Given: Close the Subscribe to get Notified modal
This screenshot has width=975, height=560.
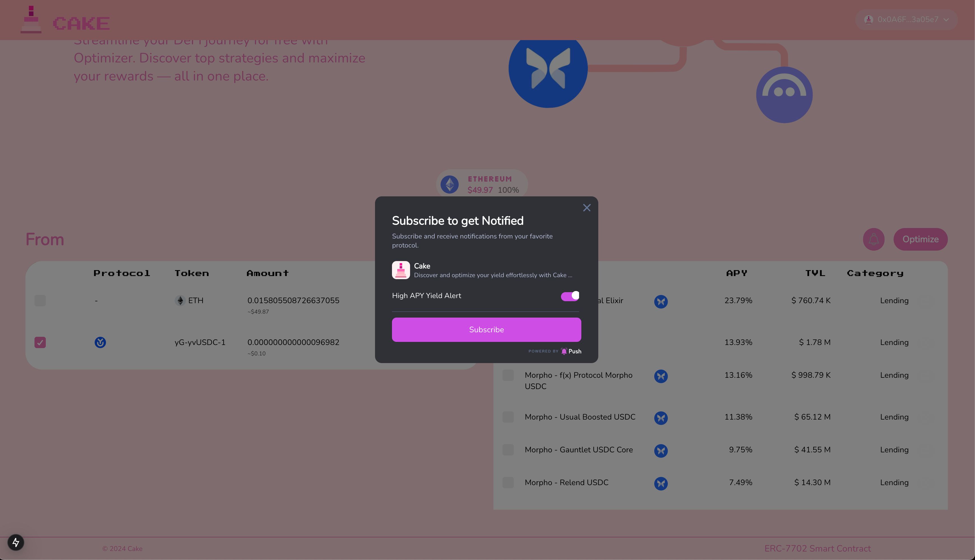Looking at the screenshot, I should 587,208.
